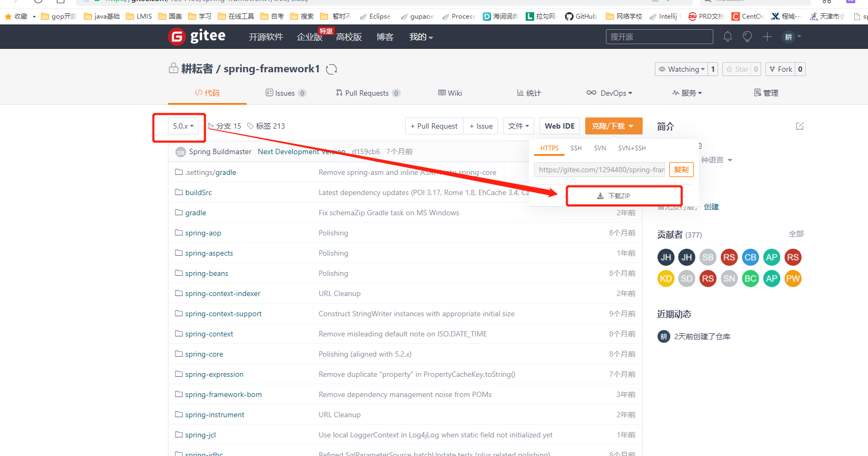Switch to the 代码 tab
868x456 pixels.
(x=207, y=93)
